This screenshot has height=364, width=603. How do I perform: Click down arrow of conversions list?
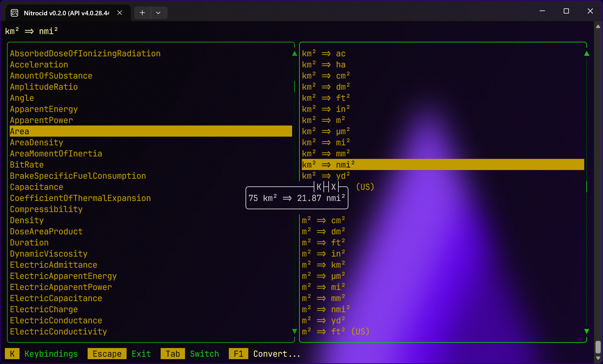coord(587,331)
